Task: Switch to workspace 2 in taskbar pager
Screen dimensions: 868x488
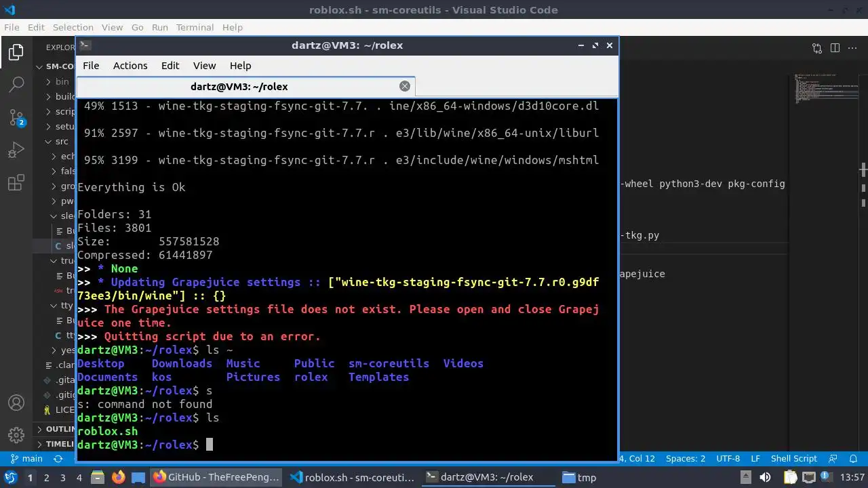Action: [46, 477]
